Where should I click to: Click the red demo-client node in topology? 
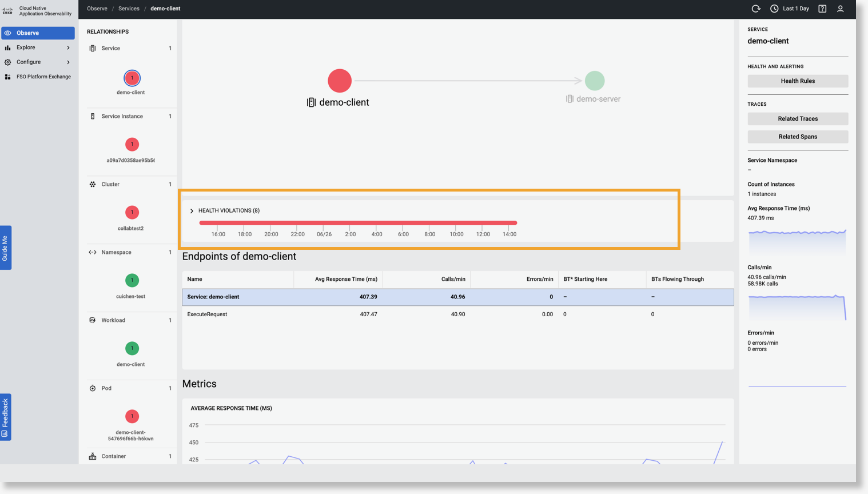(340, 81)
